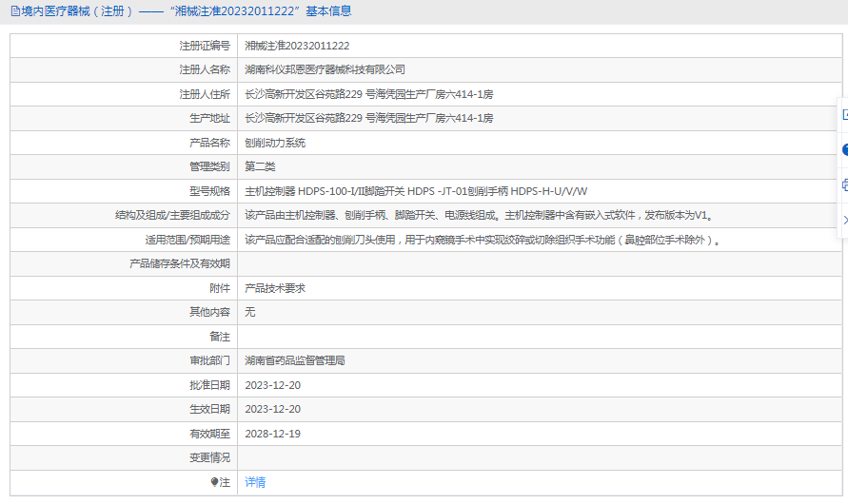Select the 2023-12-20 date in 生效日期 row

click(272, 409)
